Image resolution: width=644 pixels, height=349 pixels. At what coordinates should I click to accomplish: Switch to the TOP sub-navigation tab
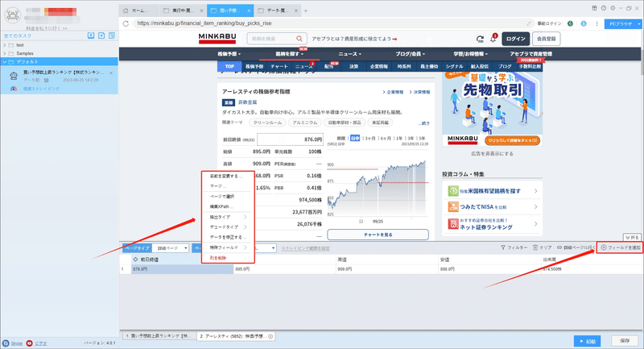[229, 66]
